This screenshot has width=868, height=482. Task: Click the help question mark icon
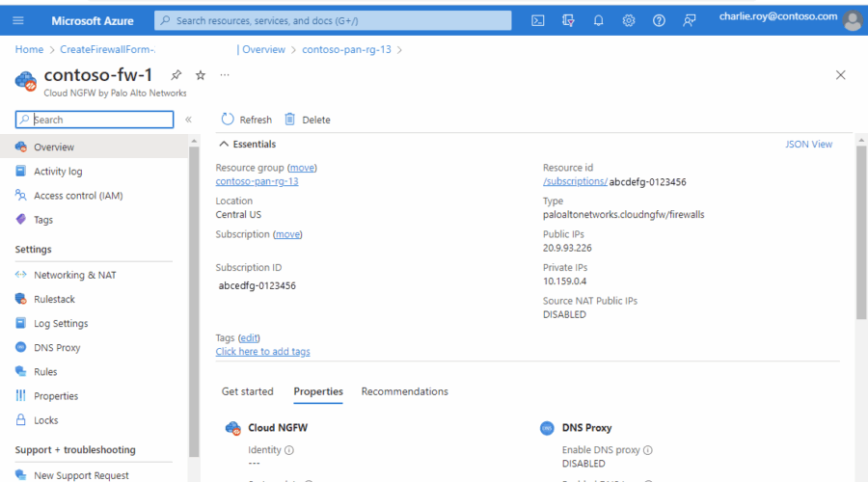tap(659, 20)
